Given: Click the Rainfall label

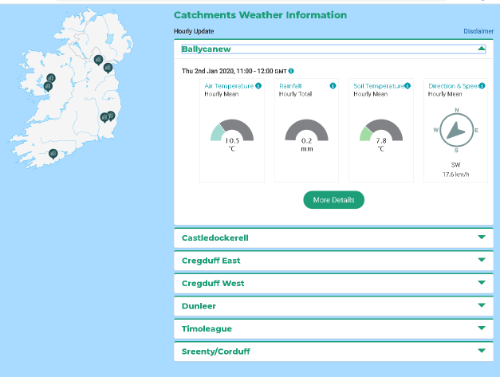Looking at the screenshot, I should 290,86.
